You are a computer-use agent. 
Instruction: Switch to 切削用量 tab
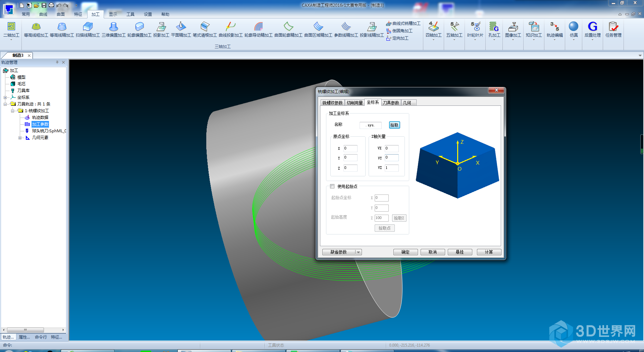click(355, 103)
